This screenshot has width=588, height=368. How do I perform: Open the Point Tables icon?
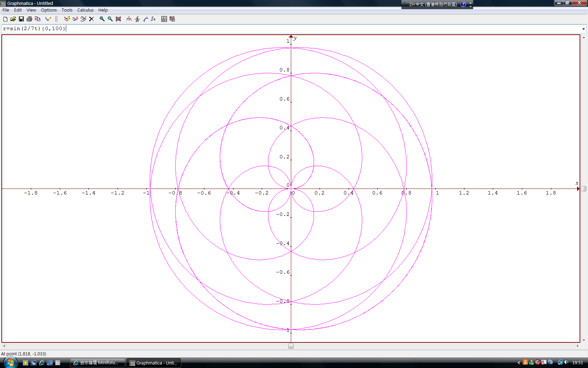(164, 19)
